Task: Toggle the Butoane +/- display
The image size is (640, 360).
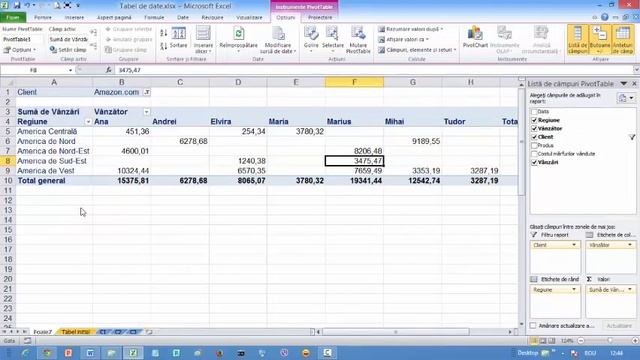Action: point(600,40)
